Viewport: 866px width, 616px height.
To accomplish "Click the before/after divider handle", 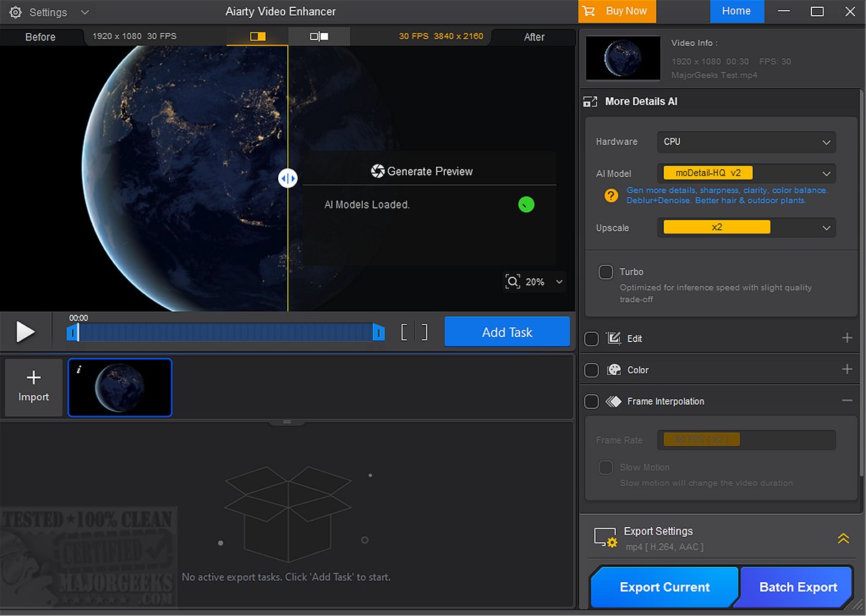I will tap(287, 178).
